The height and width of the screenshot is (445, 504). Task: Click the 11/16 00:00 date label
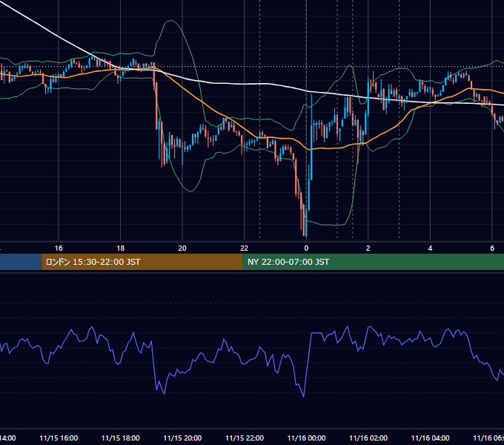pos(306,438)
